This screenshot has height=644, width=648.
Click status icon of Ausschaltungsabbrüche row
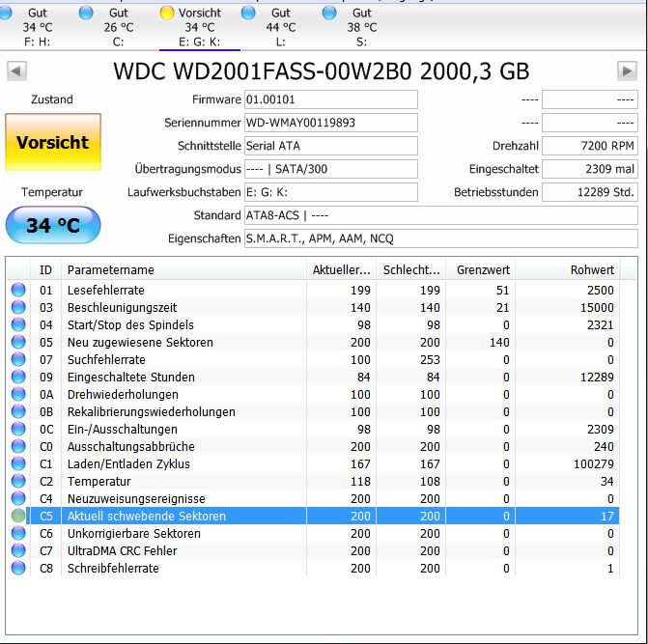pos(18,446)
